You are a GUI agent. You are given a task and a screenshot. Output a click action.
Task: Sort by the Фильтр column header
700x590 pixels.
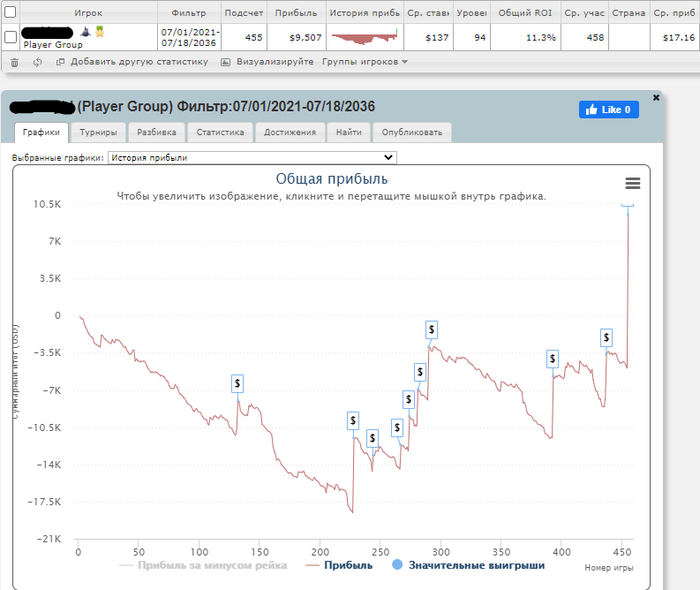click(189, 13)
